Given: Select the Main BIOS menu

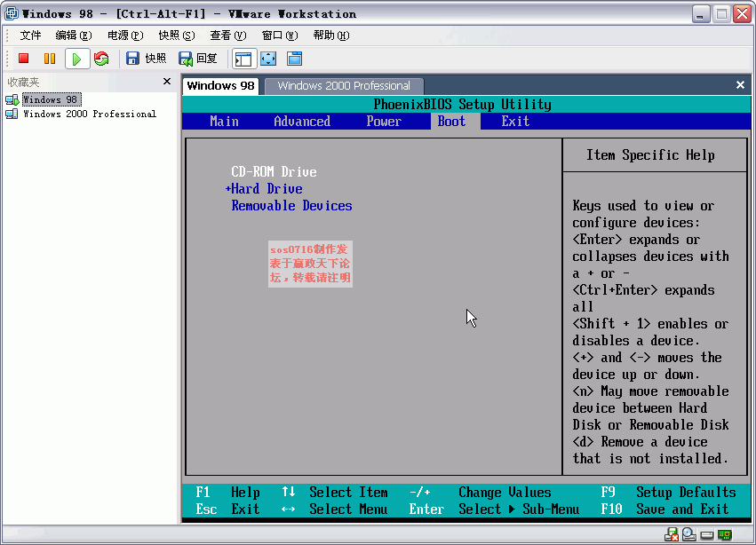Looking at the screenshot, I should click(224, 121).
